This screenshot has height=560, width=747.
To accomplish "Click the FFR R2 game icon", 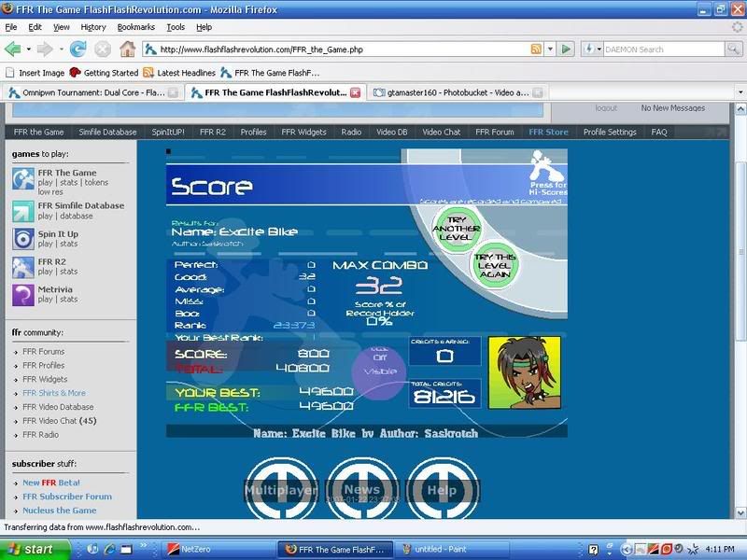I will coord(23,267).
